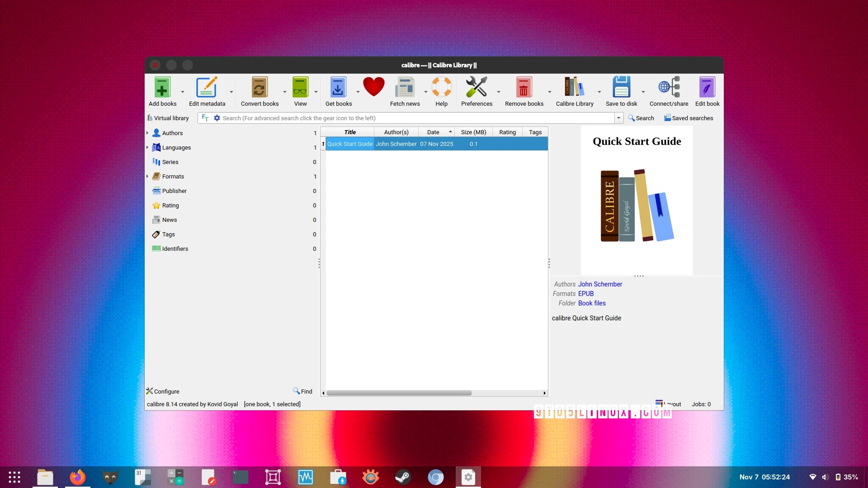Expand the Authors tree category
Viewport: 868px width, 488px height.
point(147,133)
